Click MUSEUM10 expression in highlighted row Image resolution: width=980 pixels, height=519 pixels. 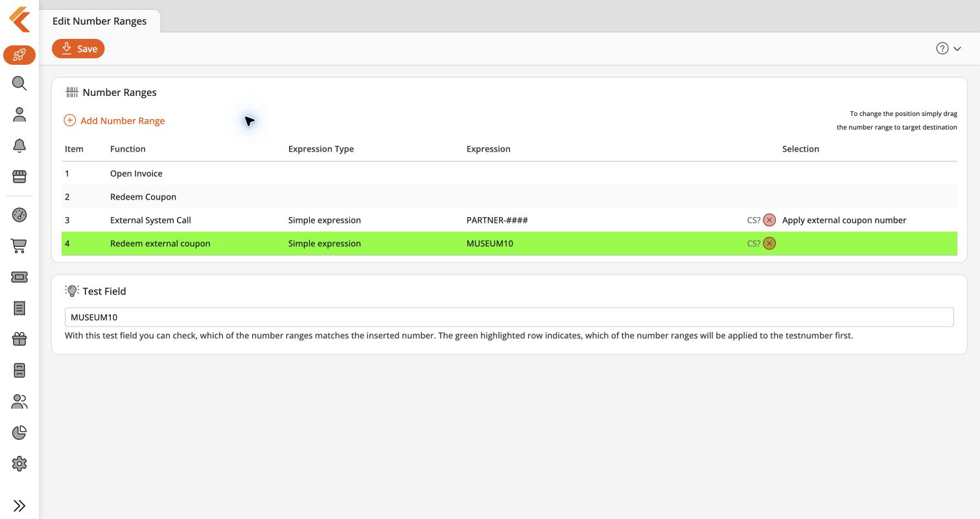[x=489, y=244]
